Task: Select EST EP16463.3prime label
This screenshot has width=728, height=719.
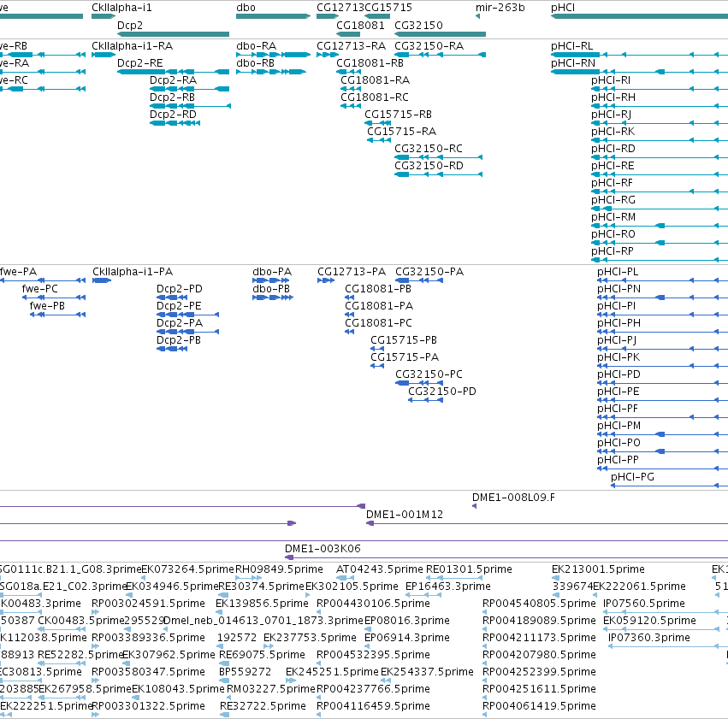Action: coord(448,586)
